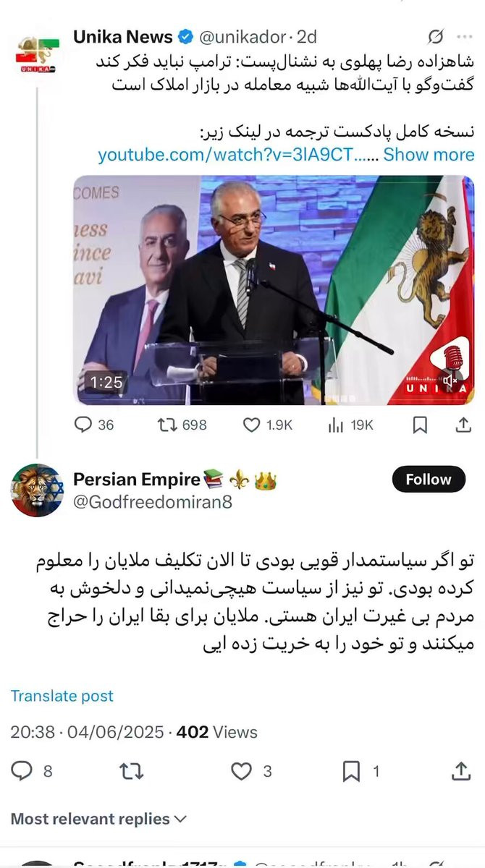The width and height of the screenshot is (485, 868).
Task: Share the Persian Empire post
Action: click(x=461, y=772)
